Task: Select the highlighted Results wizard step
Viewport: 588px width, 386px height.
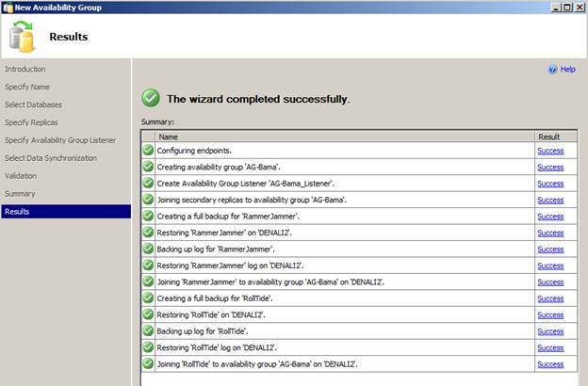Action: click(66, 212)
